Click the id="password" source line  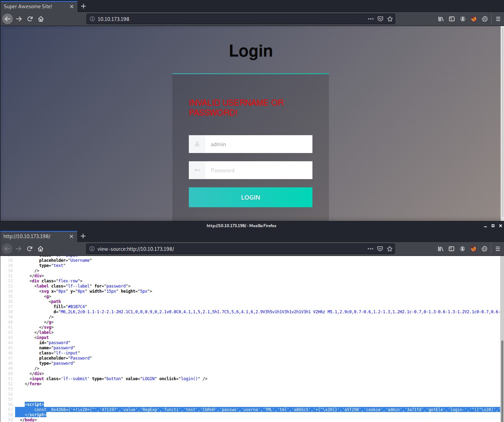click(x=55, y=342)
